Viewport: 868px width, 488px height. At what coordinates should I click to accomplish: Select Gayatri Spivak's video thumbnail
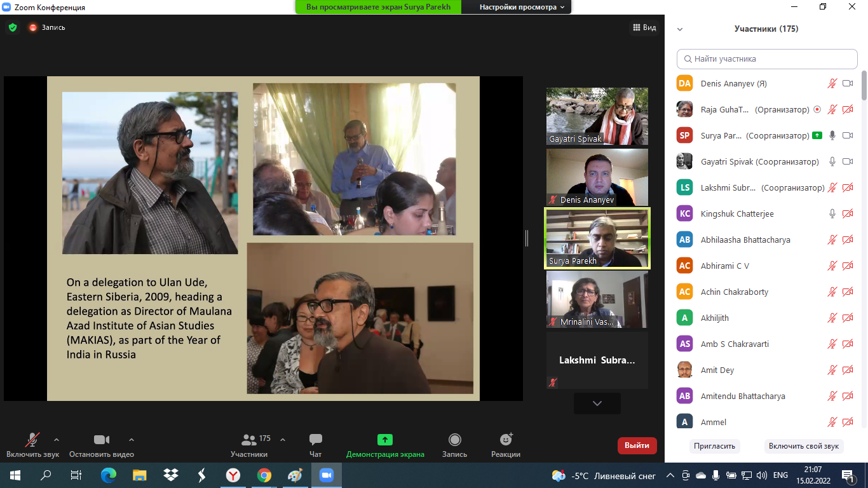pyautogui.click(x=597, y=116)
